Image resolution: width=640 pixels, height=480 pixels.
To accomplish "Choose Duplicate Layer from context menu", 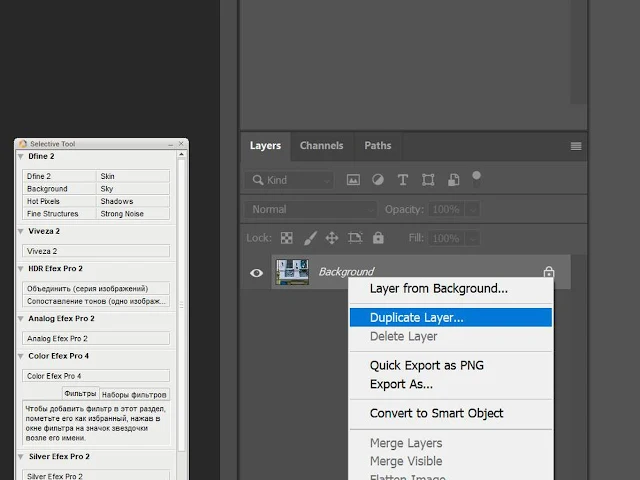I will click(x=451, y=318).
